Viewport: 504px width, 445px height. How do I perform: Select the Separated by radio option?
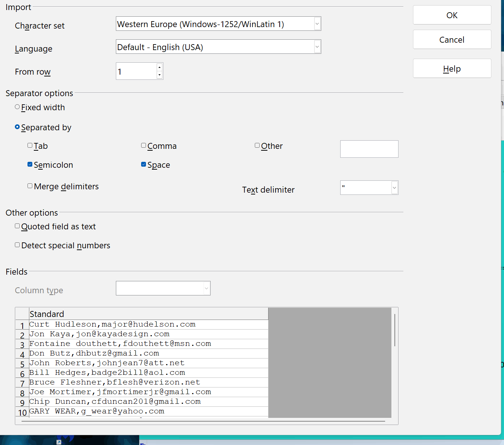17,127
